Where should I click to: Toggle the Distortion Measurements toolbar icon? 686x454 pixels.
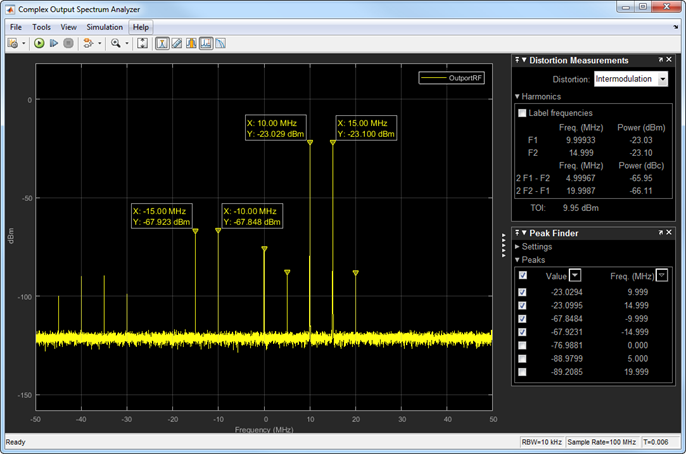(x=205, y=44)
